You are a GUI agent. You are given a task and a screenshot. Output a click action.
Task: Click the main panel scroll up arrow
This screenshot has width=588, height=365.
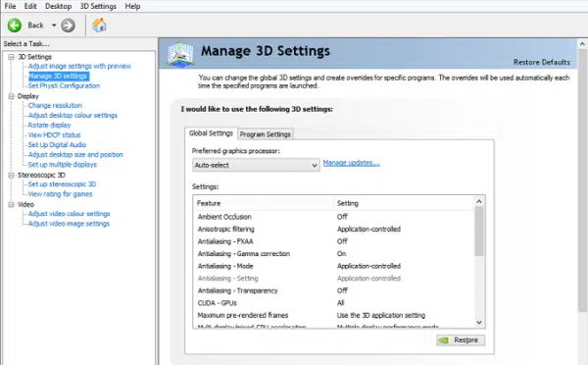582,44
